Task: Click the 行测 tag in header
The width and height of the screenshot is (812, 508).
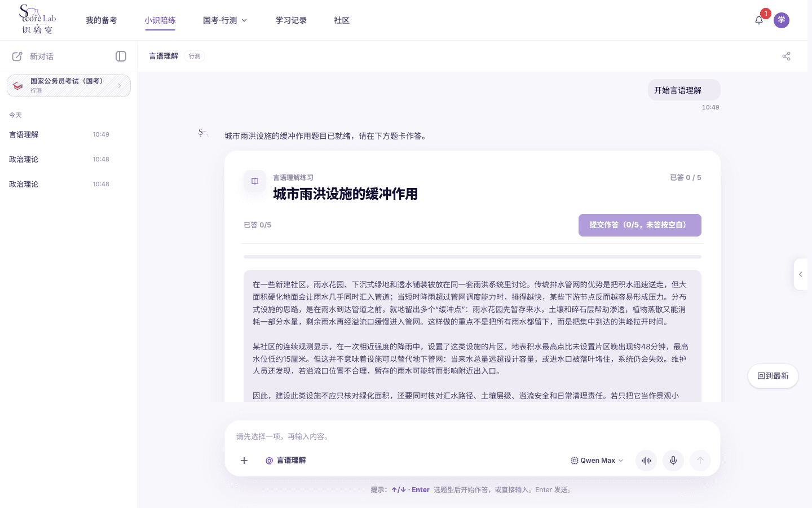Action: point(195,56)
